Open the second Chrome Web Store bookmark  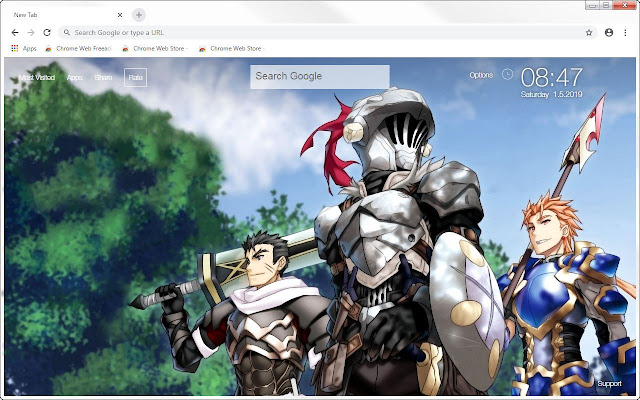click(x=155, y=48)
